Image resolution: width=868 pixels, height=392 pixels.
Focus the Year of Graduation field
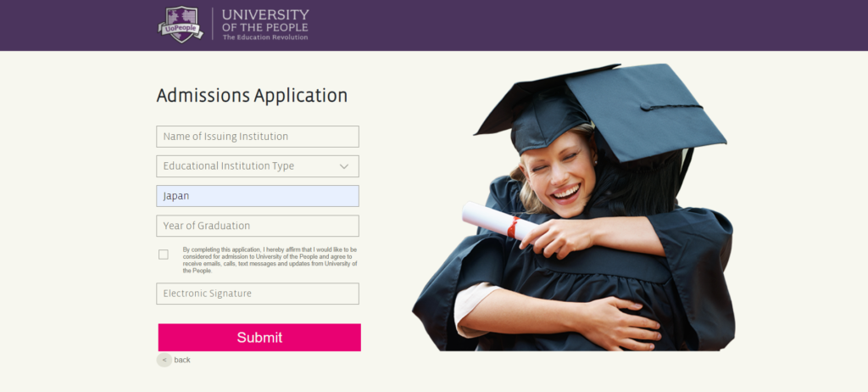[258, 226]
